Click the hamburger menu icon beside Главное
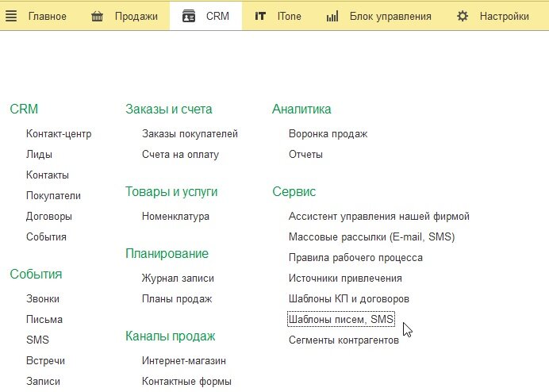The image size is (549, 392). [11, 16]
